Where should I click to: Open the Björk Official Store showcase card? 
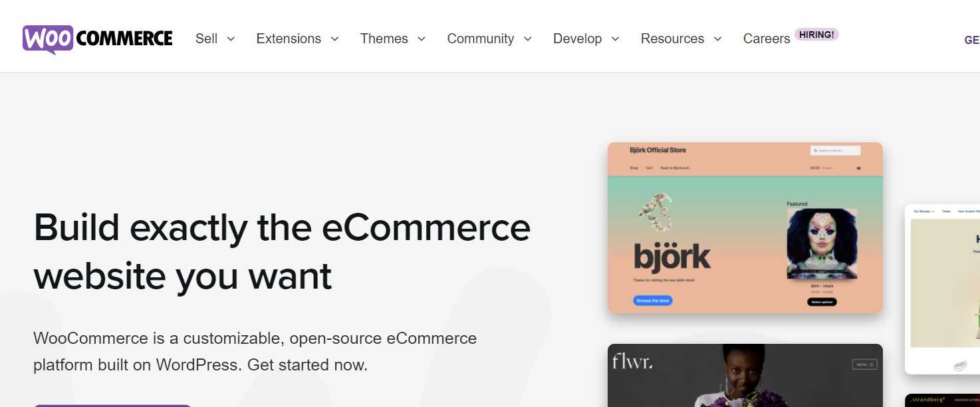745,227
